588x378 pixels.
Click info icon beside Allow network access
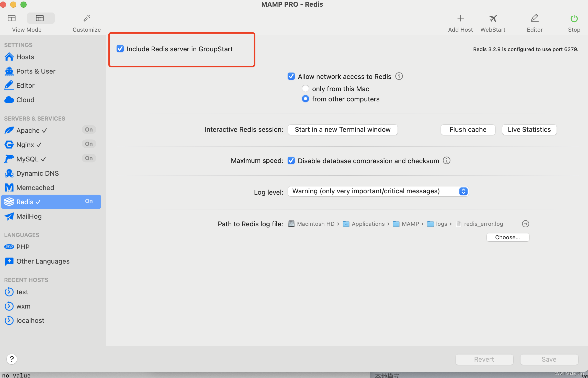click(x=399, y=76)
